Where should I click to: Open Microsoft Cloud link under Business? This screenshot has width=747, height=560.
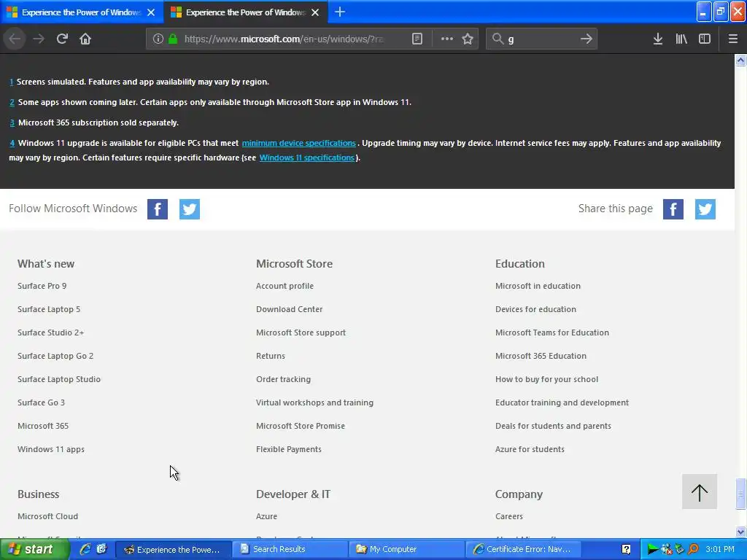47,516
